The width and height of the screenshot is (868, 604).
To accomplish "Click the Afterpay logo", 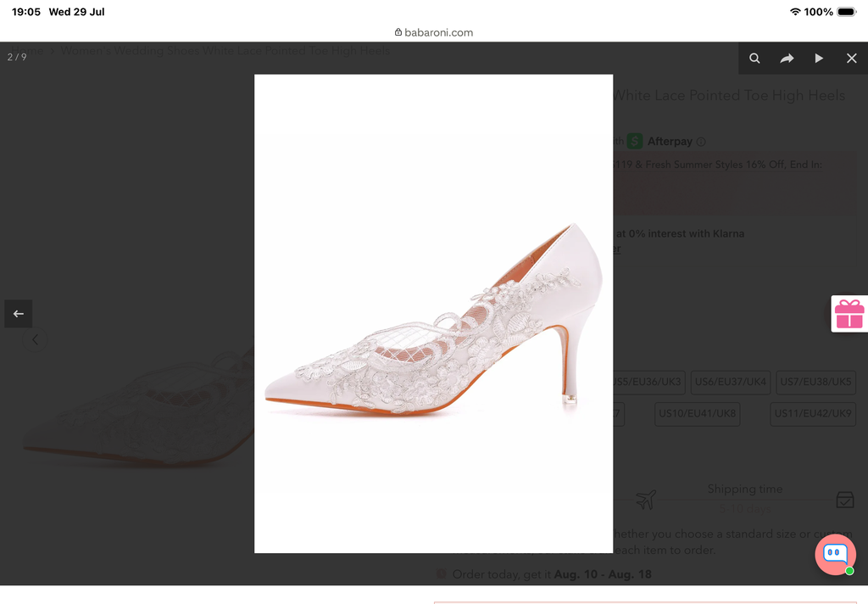I will tap(659, 142).
